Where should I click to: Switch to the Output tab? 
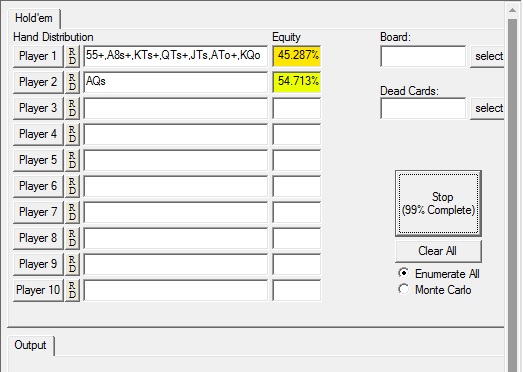[30, 345]
